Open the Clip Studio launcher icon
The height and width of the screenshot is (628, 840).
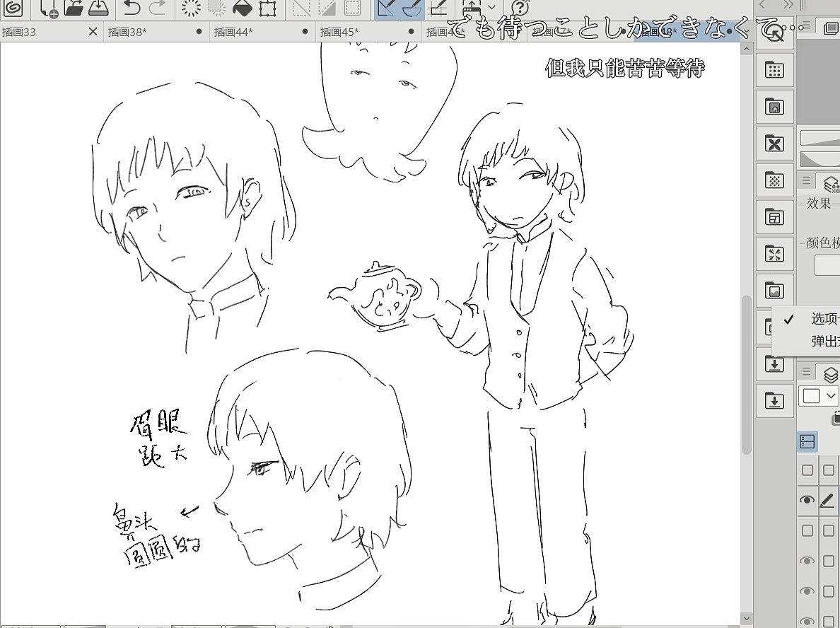pos(12,7)
